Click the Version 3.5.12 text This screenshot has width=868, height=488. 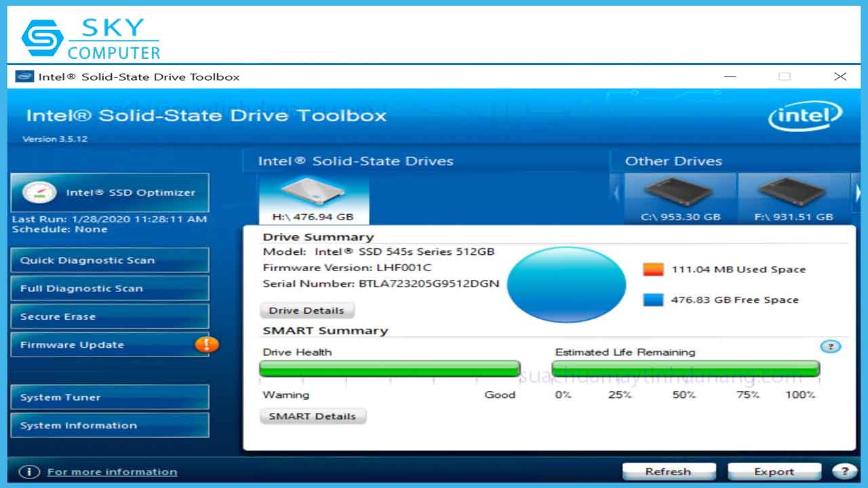click(x=55, y=139)
